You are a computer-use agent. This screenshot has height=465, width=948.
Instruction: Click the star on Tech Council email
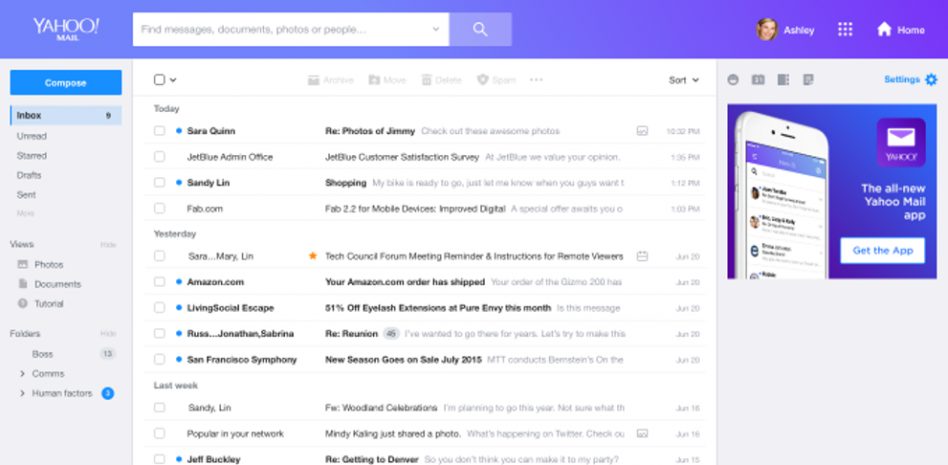[x=313, y=256]
